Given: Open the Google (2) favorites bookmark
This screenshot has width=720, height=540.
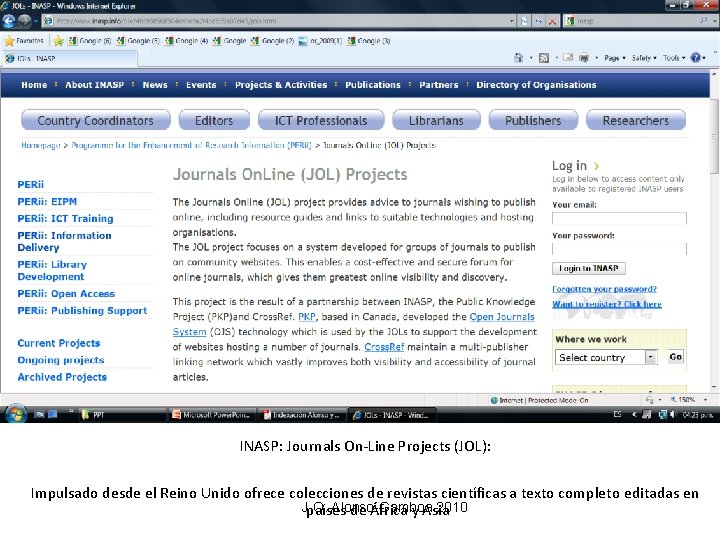Looking at the screenshot, I should click(272, 41).
